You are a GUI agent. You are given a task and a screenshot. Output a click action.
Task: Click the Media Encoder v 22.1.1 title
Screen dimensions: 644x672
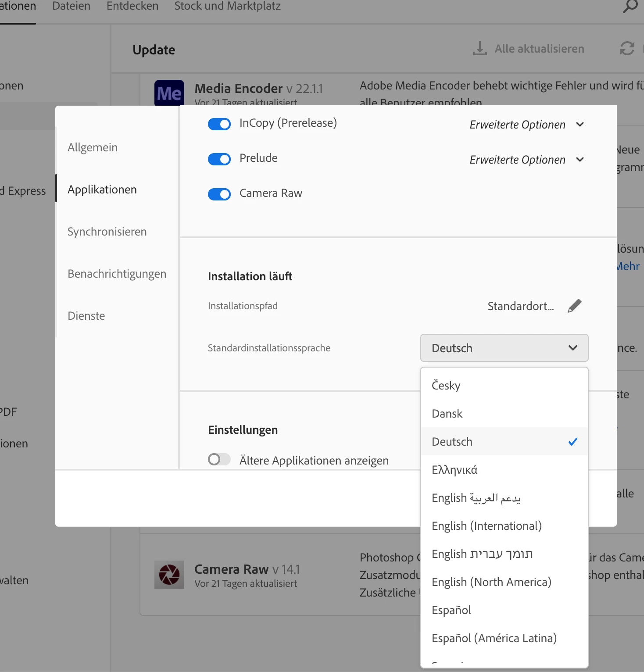pos(258,89)
